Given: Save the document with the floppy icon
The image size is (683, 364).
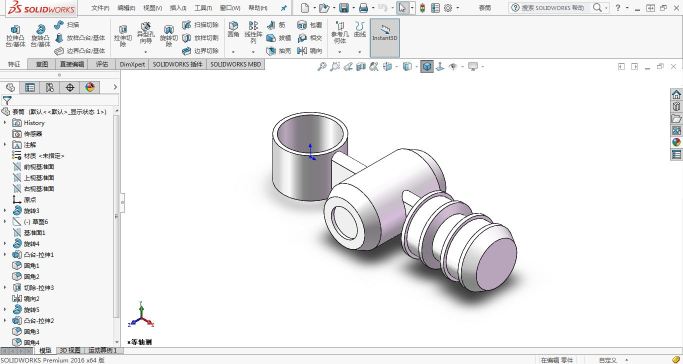Looking at the screenshot, I should coord(344,7).
